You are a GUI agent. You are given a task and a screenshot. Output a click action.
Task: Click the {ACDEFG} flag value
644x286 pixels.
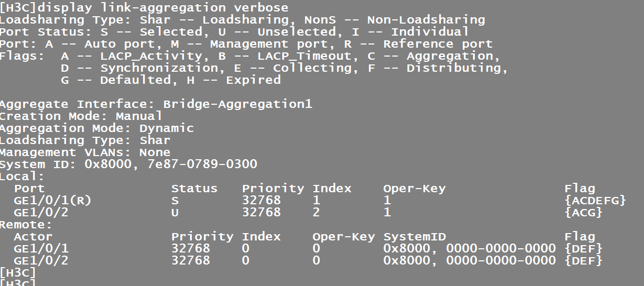click(x=595, y=201)
